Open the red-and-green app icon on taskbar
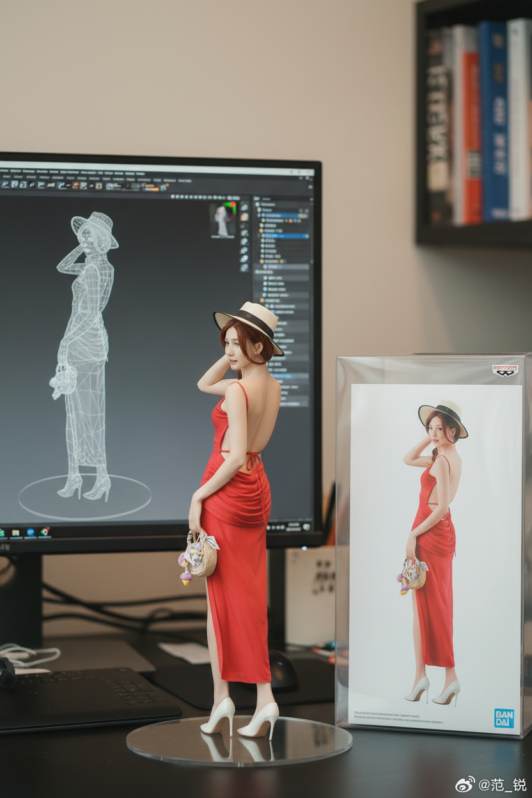This screenshot has height=798, width=532. click(45, 532)
